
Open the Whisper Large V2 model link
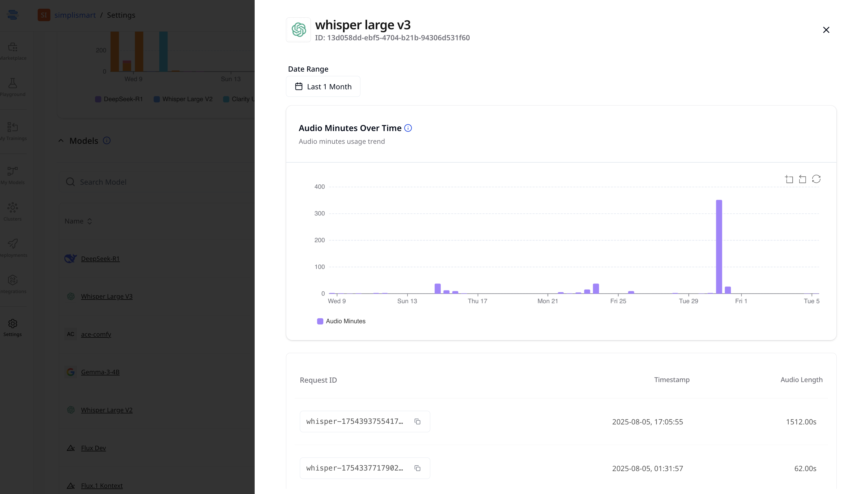tap(106, 410)
